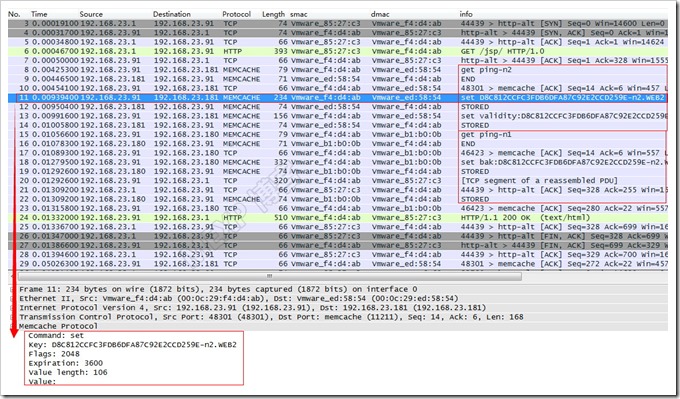The height and width of the screenshot is (399, 680).
Task: Expand Transmission Control Protocol node
Action: coord(12,317)
